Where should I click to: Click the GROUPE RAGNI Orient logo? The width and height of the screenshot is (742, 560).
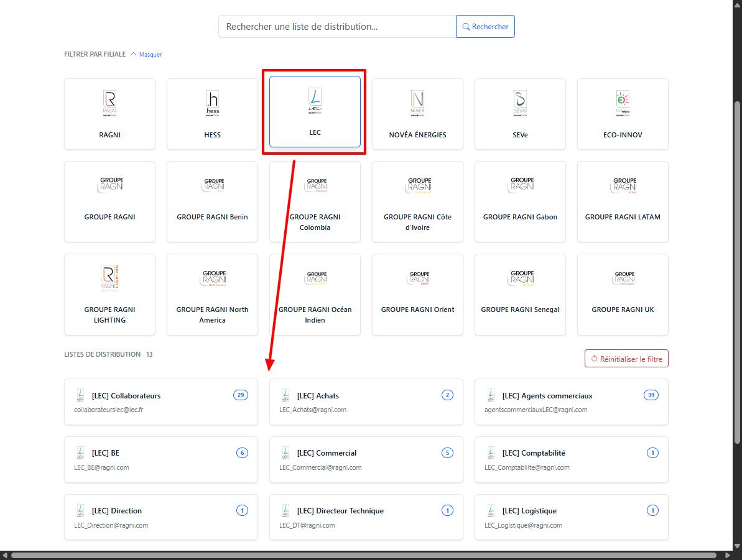point(418,278)
